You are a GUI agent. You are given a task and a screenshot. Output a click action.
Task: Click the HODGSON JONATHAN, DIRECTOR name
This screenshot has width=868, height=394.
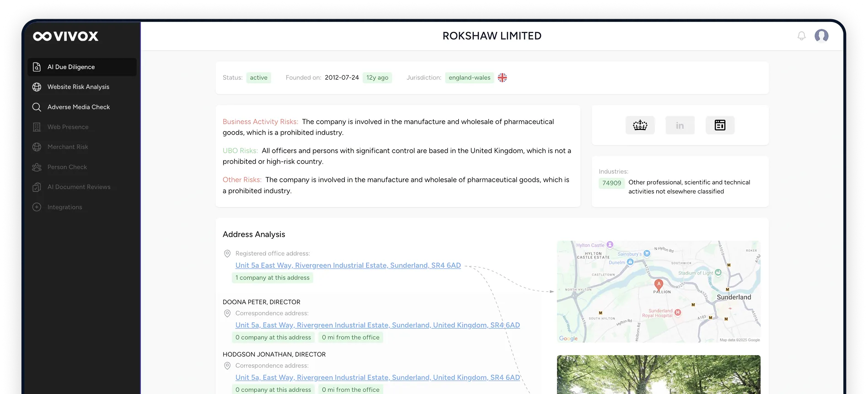274,354
